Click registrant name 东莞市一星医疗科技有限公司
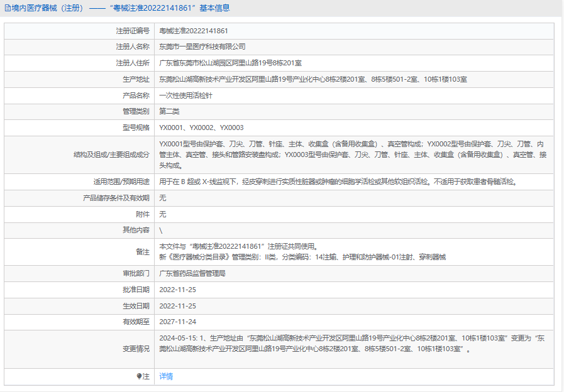The image size is (564, 392). point(202,46)
